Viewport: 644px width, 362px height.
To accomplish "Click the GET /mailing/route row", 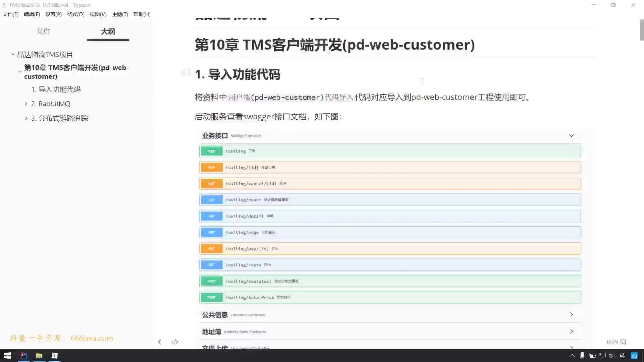I will [x=390, y=265].
